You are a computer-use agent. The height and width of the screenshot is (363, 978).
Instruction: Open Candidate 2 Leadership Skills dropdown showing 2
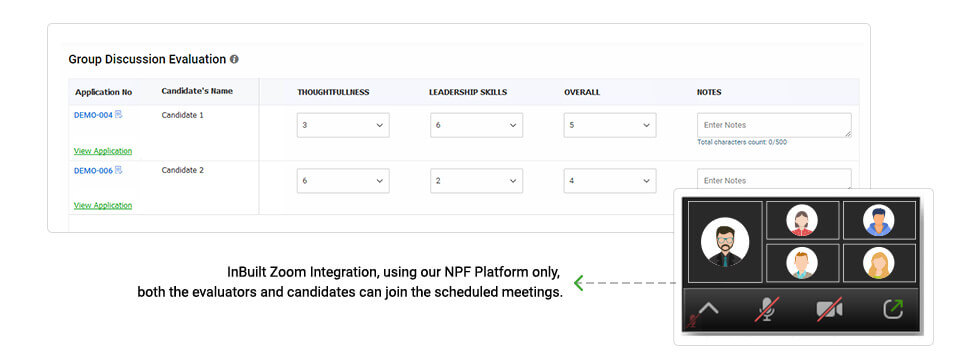(x=477, y=181)
